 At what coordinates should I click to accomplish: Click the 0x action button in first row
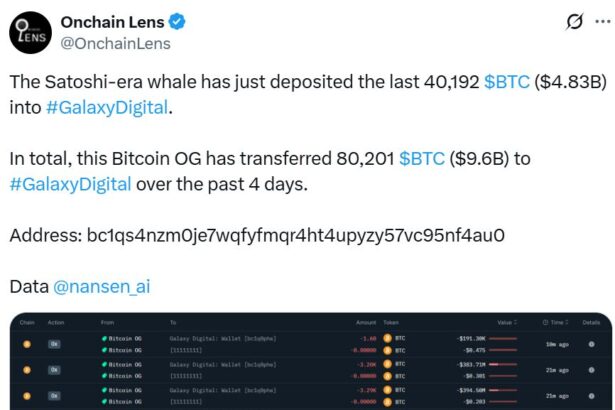click(x=55, y=344)
